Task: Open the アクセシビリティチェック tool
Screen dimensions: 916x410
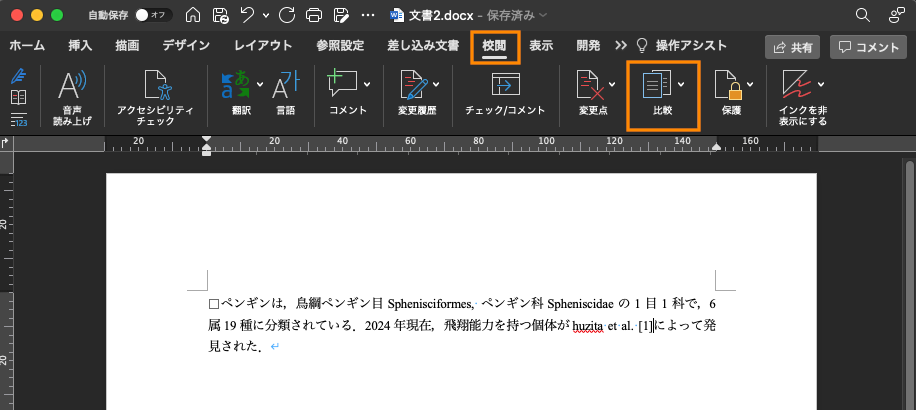Action: tap(153, 88)
